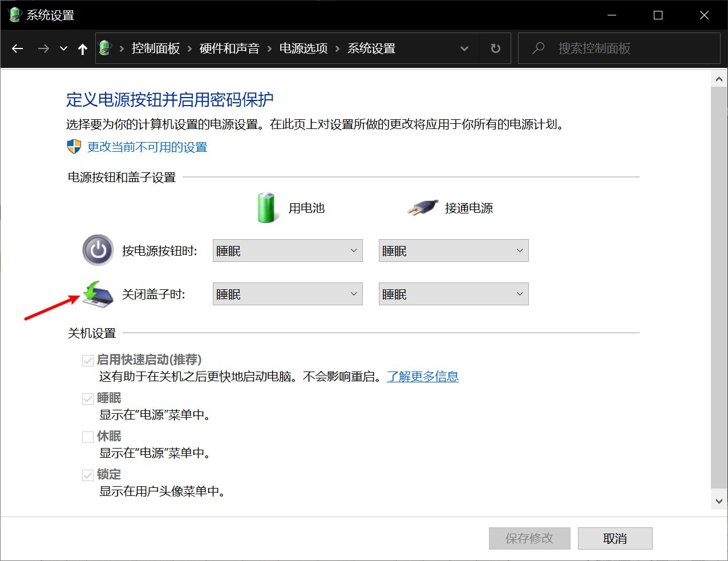This screenshot has height=561, width=728.
Task: Click the battery icon in the address bar
Action: click(x=105, y=48)
